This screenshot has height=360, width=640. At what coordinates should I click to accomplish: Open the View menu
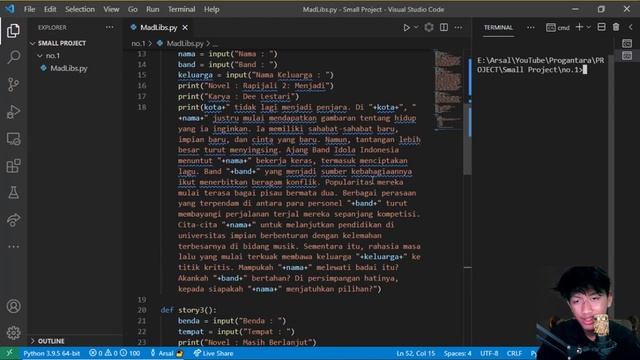(111, 9)
